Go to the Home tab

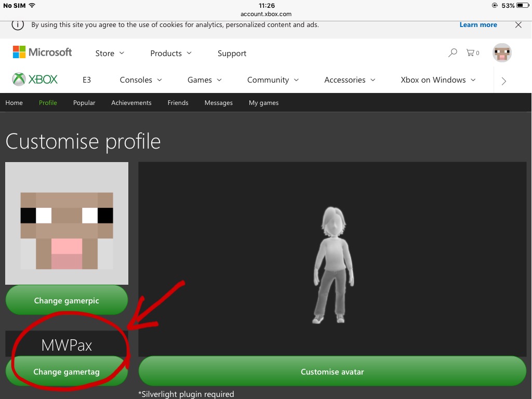pos(14,103)
